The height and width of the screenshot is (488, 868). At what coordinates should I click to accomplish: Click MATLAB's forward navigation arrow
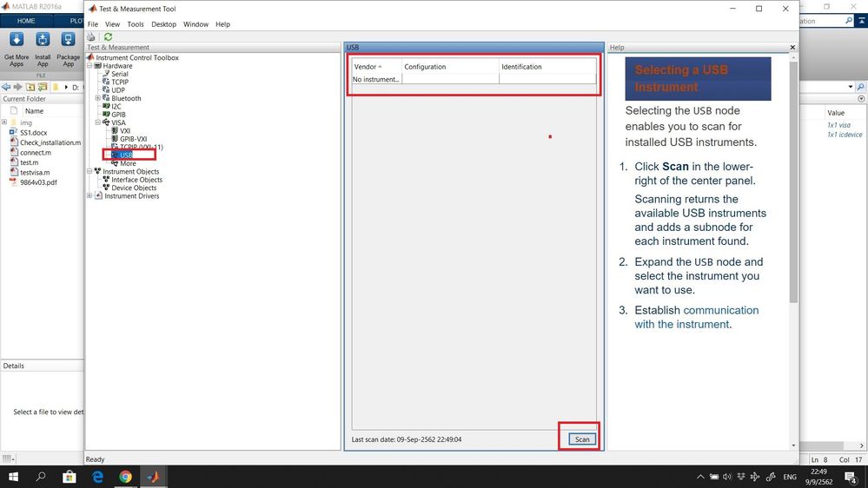click(17, 87)
